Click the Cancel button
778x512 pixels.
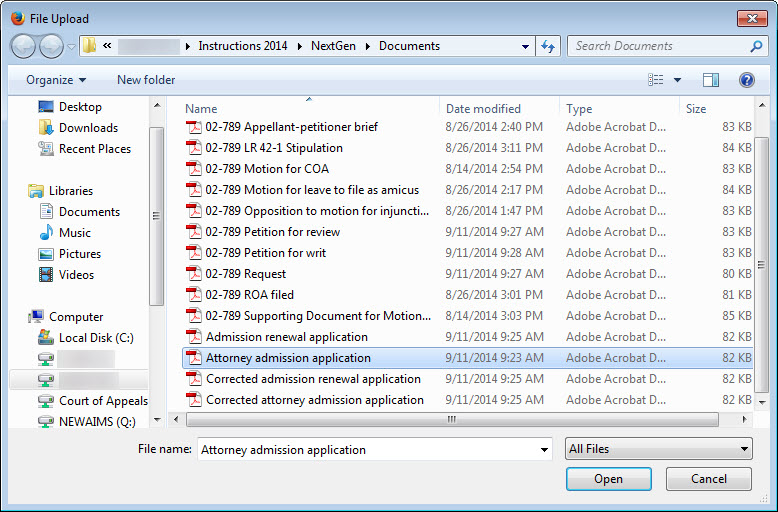pos(709,479)
